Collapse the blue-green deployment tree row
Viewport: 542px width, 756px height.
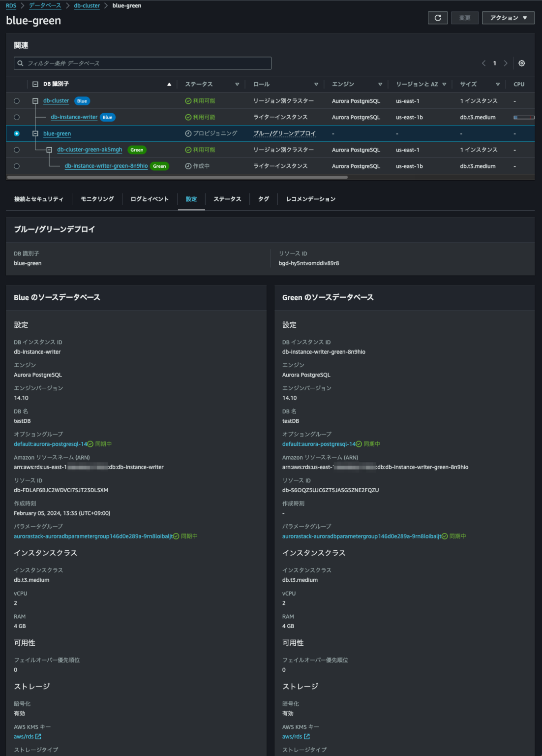coord(34,133)
